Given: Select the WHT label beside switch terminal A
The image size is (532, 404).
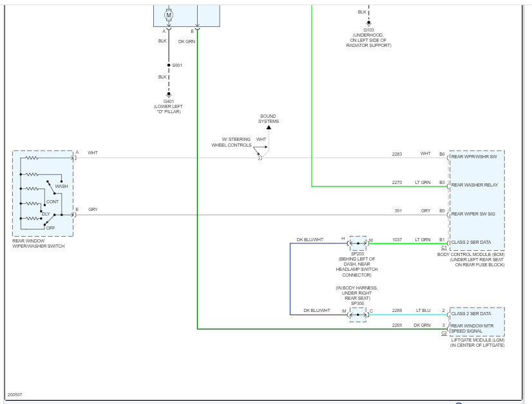Looking at the screenshot, I should [93, 153].
